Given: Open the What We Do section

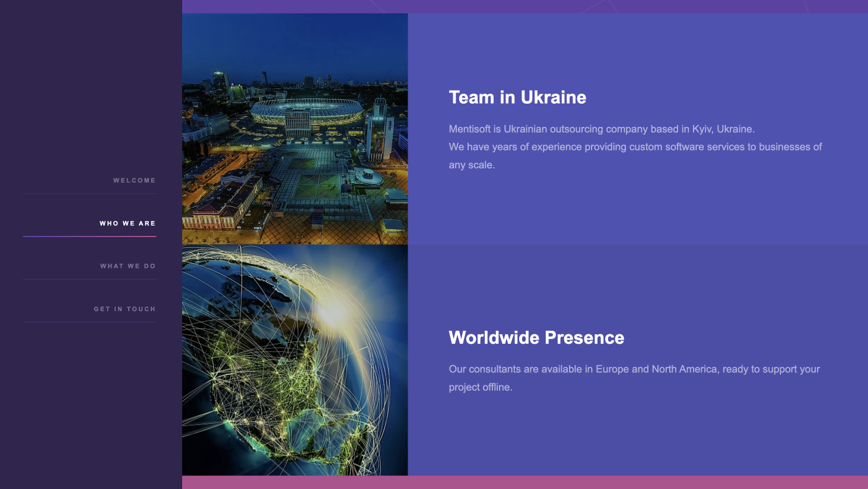Looking at the screenshot, I should point(128,266).
